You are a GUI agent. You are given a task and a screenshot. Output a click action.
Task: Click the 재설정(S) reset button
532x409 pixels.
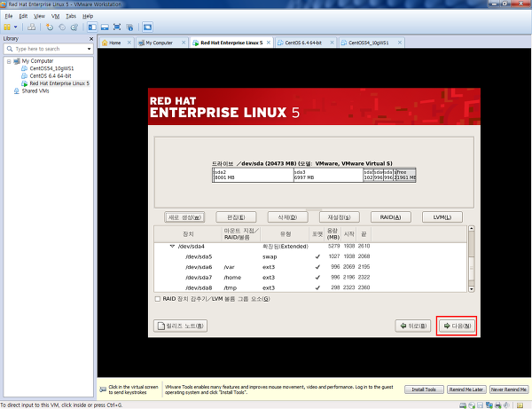(340, 217)
